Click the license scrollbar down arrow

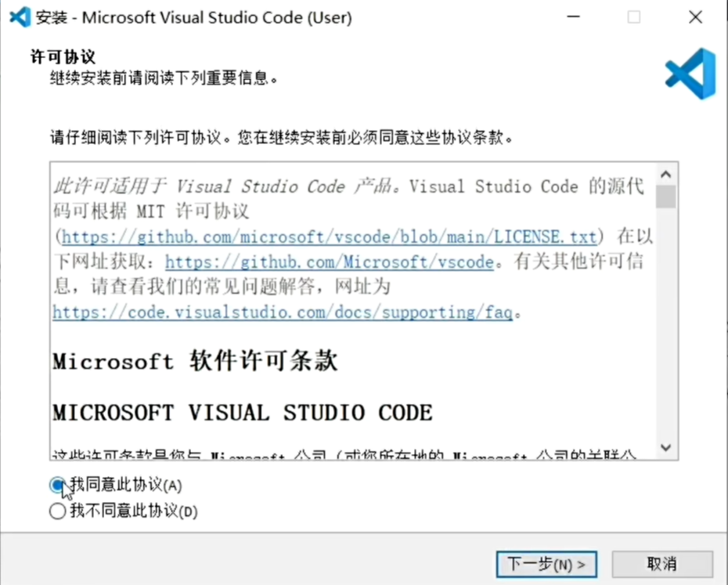click(666, 447)
